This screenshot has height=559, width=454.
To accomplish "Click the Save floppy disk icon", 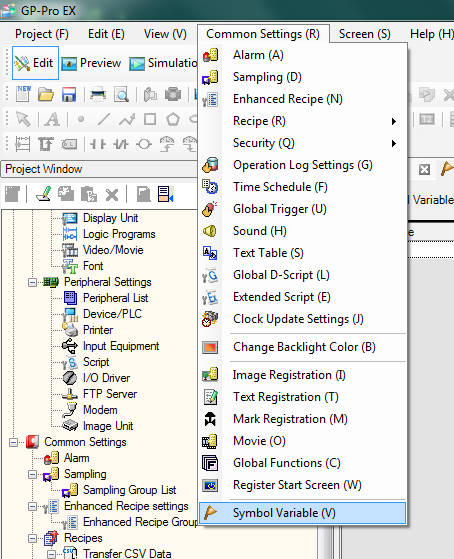I will (x=69, y=95).
